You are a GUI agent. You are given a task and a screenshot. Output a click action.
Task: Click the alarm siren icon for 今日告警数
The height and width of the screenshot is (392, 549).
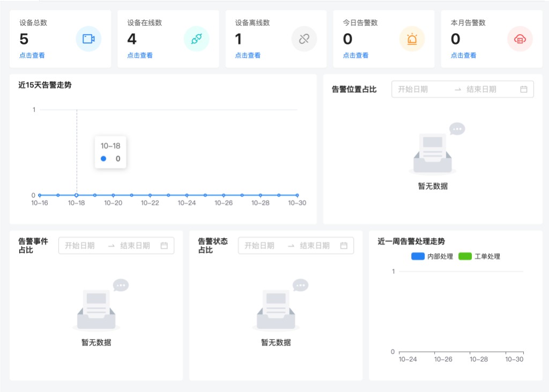click(x=412, y=39)
